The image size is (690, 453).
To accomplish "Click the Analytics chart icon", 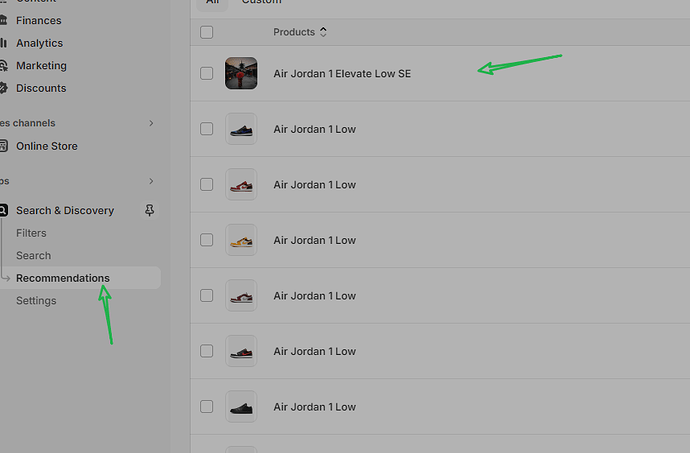I will [x=5, y=43].
